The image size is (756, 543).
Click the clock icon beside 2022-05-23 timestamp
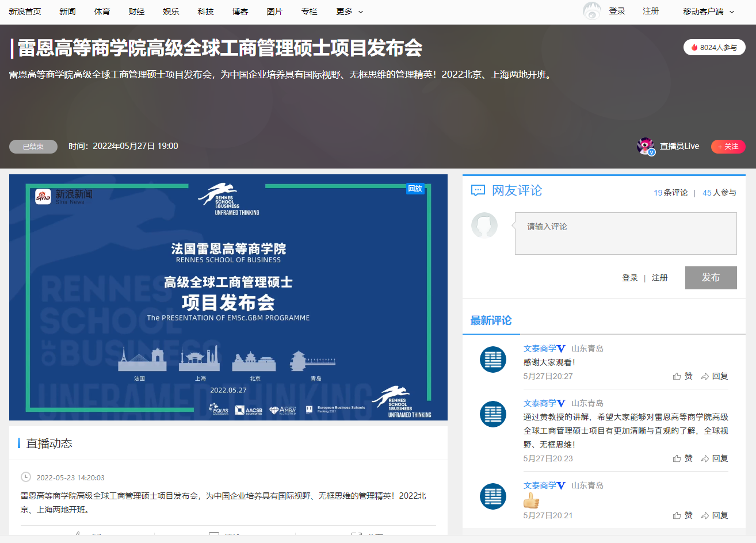(x=26, y=477)
